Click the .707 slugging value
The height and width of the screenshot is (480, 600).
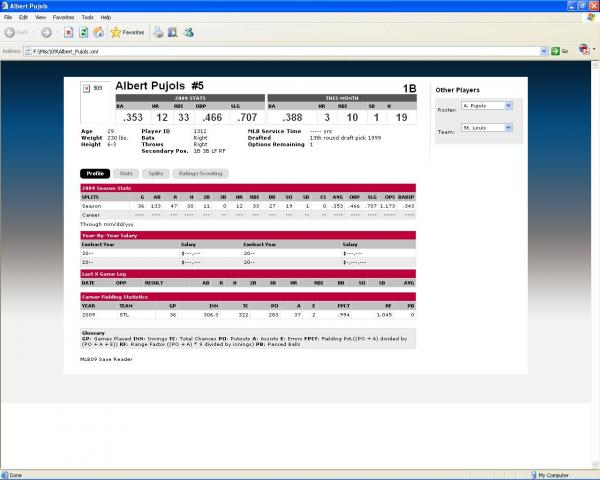(247, 118)
